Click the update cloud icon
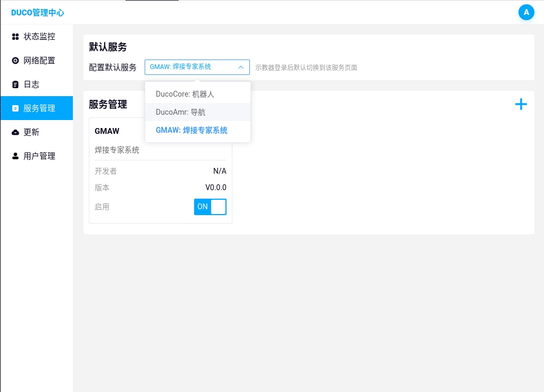This screenshot has height=392, width=544. (15, 132)
